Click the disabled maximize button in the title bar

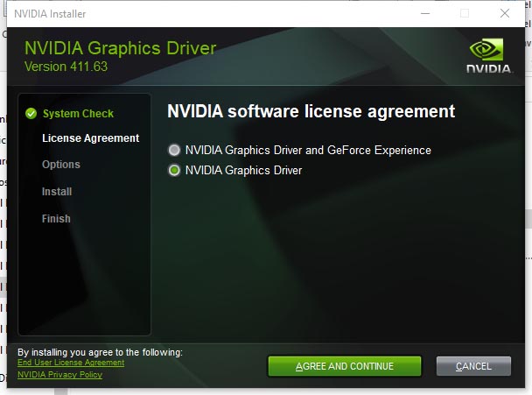[465, 14]
